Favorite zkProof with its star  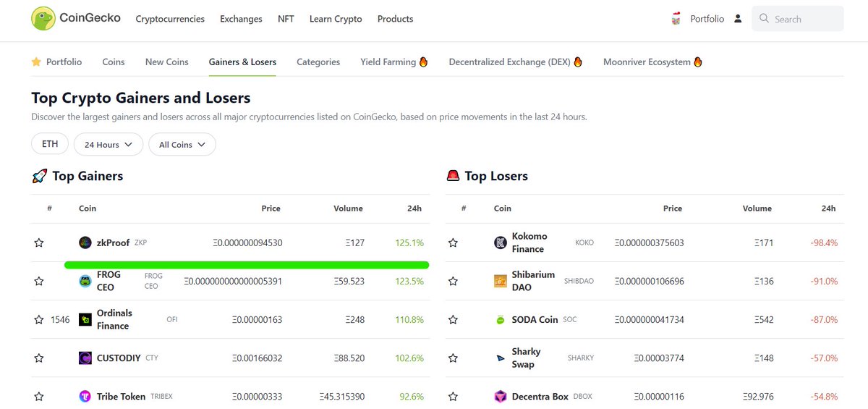(x=39, y=243)
